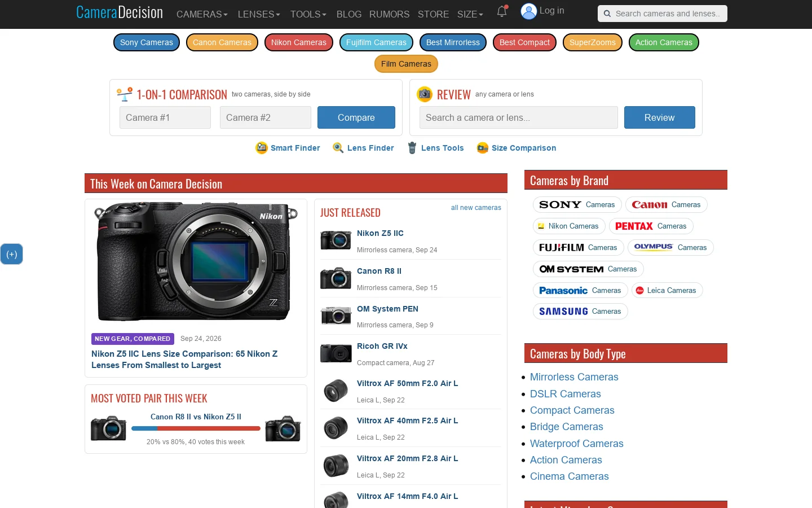Click the balance scale icon beside 1-on-1 Comparison

[x=125, y=94]
